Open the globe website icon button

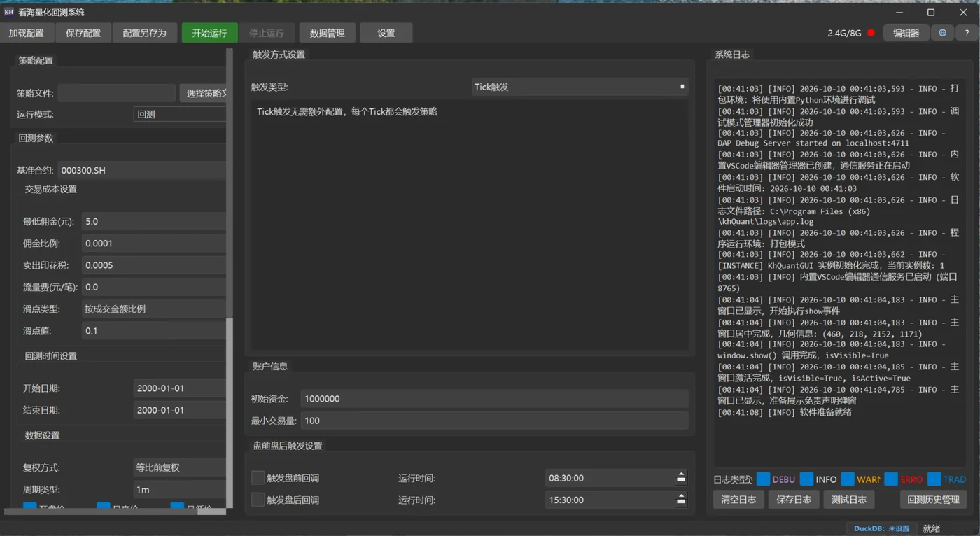tap(942, 33)
